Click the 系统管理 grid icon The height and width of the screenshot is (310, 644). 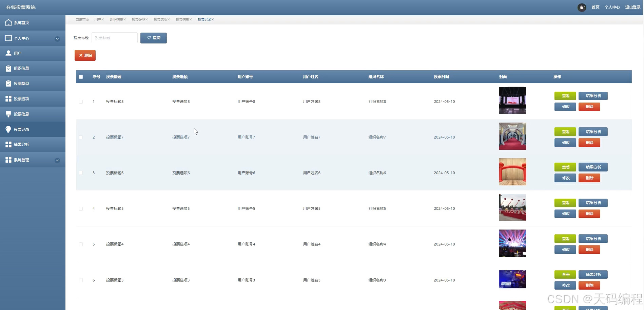(8, 160)
